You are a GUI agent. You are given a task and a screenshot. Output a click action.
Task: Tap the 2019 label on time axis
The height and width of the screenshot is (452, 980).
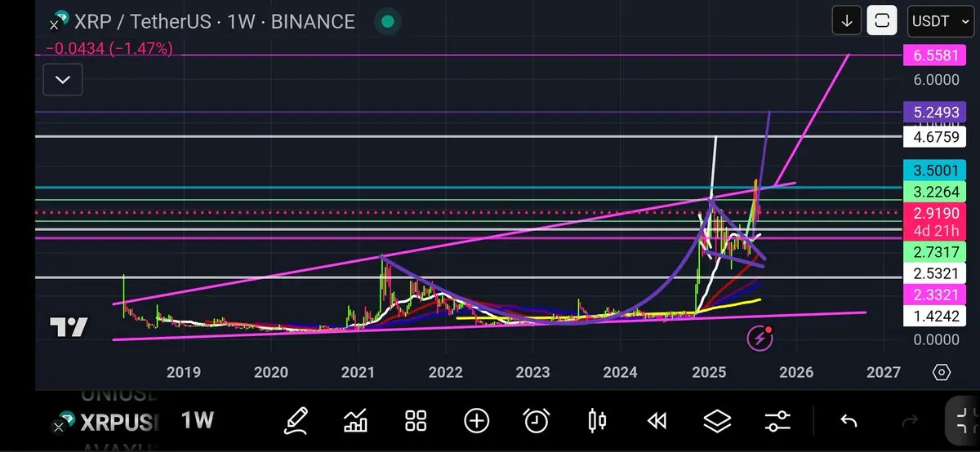click(183, 373)
